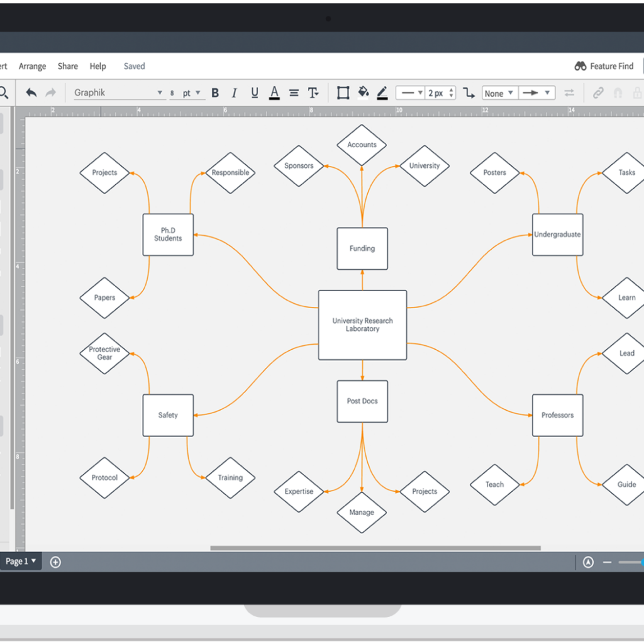Click the line shape elbow icon
Screen dimensions: 644x644
[x=469, y=93]
